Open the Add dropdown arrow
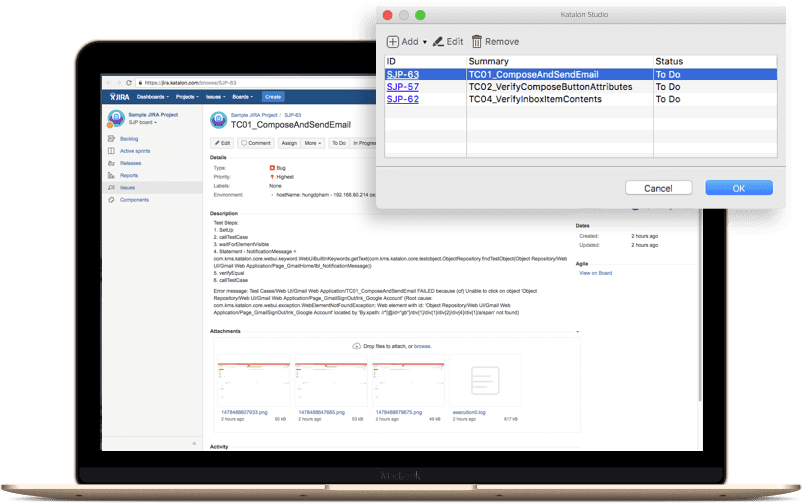Viewport: 802px width, 504px height. [425, 42]
